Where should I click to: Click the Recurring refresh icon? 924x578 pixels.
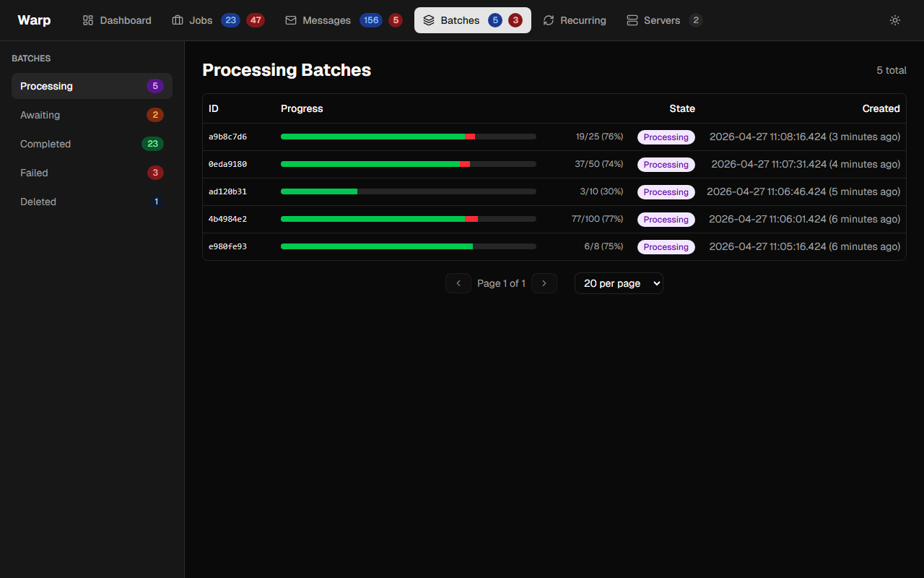pos(549,20)
